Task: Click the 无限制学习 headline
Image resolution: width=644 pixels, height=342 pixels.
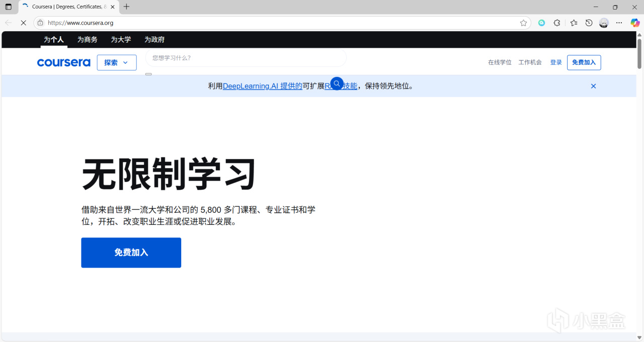Action: point(169,174)
